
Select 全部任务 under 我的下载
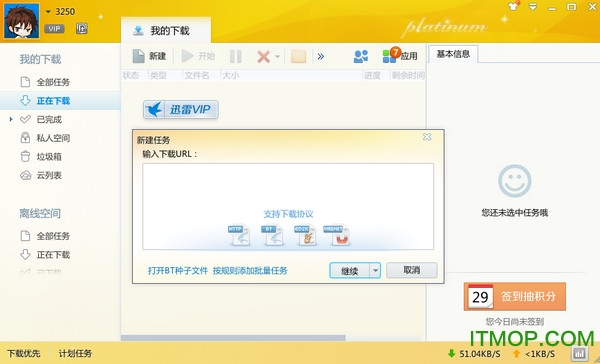point(53,82)
